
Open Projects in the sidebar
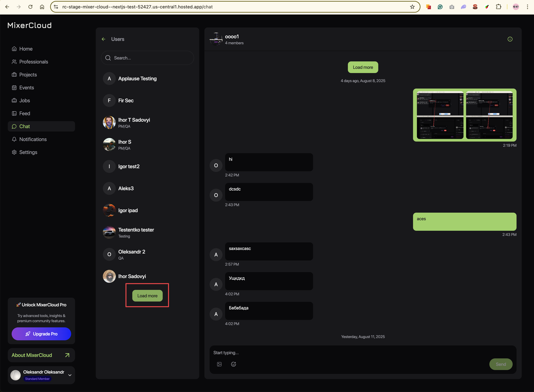(x=28, y=75)
